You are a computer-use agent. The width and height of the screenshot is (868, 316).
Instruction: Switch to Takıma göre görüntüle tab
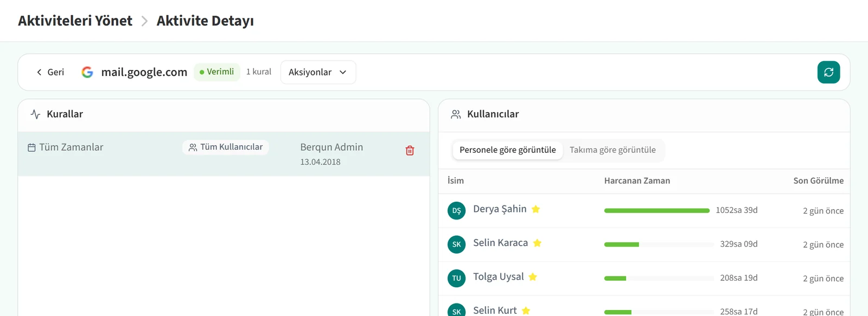click(x=612, y=150)
